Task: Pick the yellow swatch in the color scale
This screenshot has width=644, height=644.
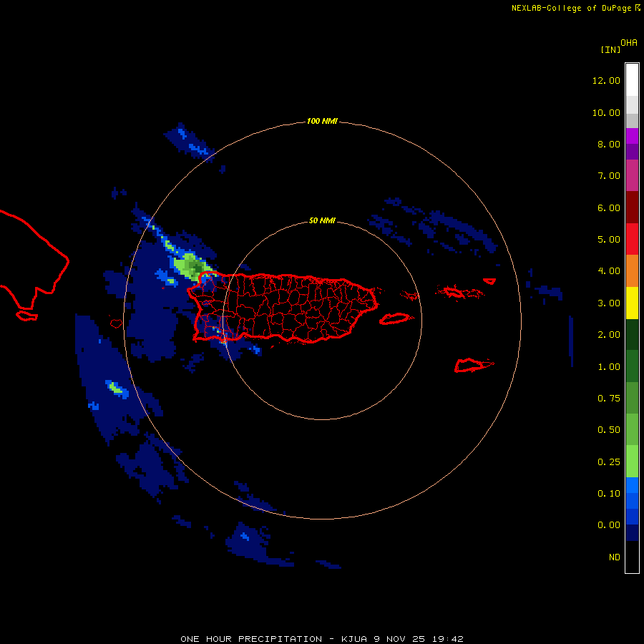Action: point(632,303)
